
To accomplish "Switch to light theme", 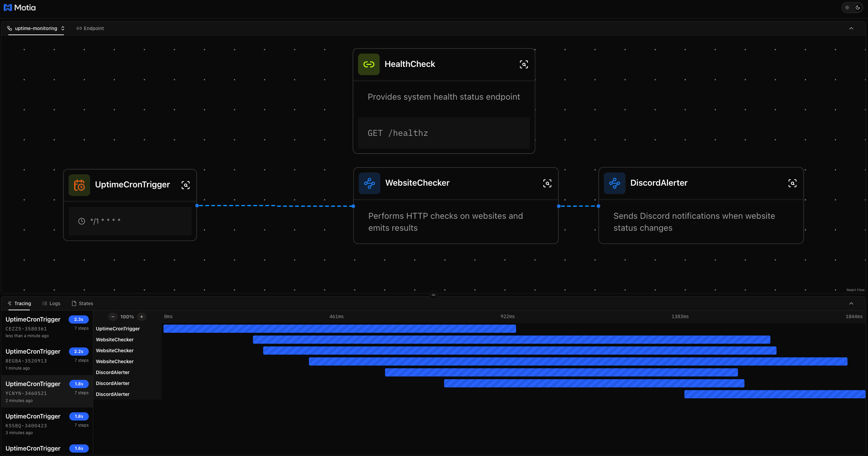I will click(x=847, y=8).
